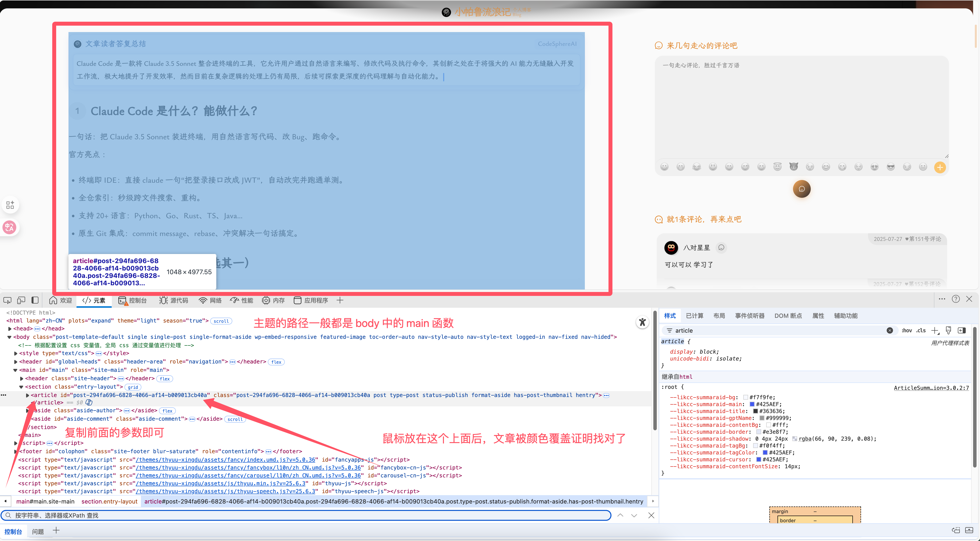Toggle device emulation mode icon
Image resolution: width=980 pixels, height=541 pixels.
(x=21, y=300)
